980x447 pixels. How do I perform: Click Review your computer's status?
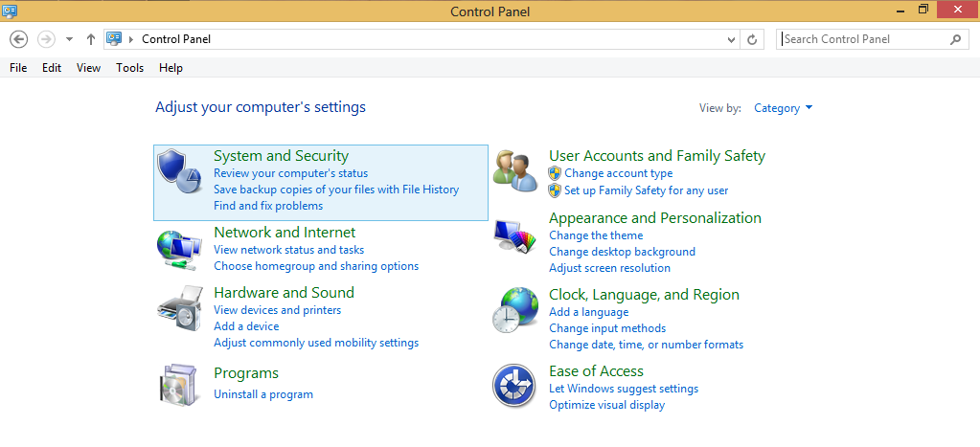pyautogui.click(x=290, y=173)
